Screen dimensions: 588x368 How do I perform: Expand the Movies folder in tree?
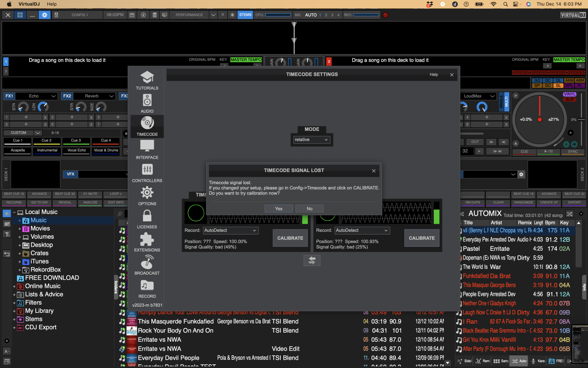(x=20, y=229)
